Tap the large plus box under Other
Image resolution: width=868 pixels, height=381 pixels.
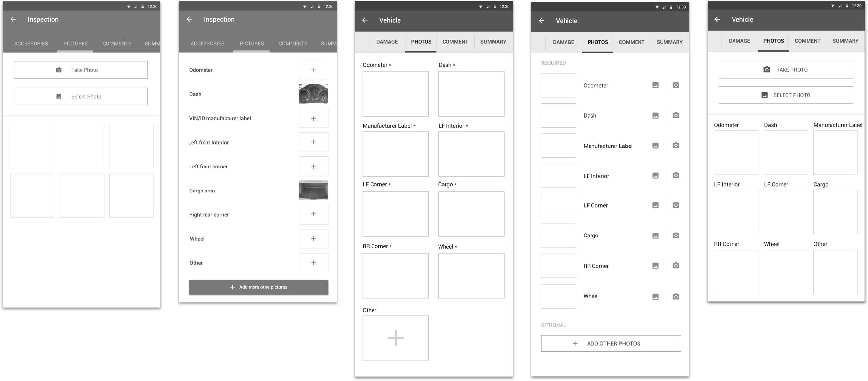395,338
